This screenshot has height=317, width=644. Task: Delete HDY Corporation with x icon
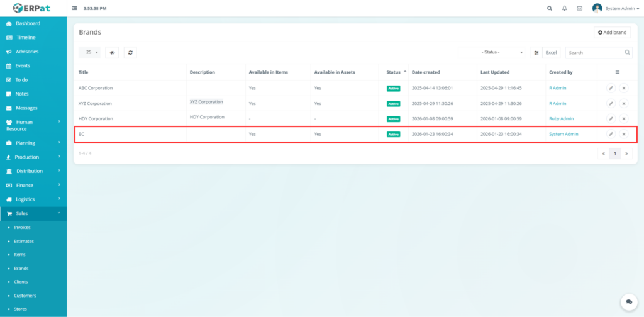tap(624, 119)
